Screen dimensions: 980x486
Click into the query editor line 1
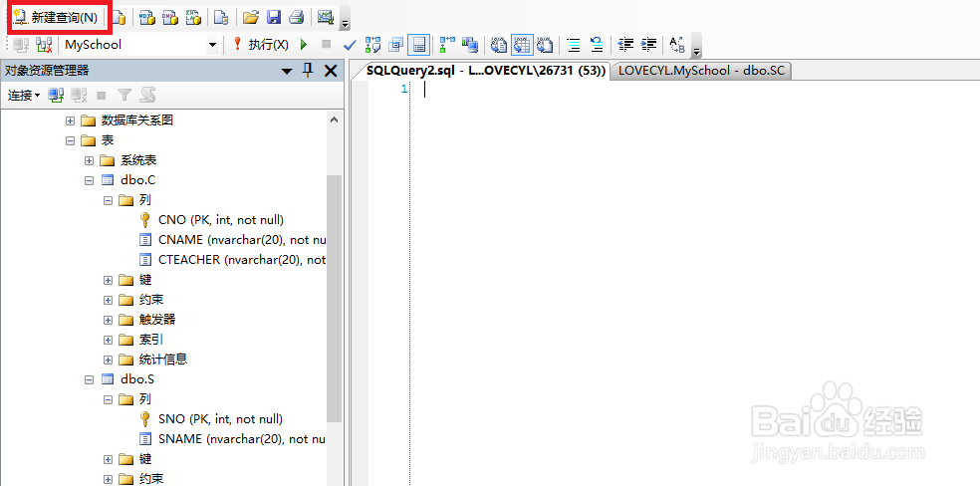(695, 90)
